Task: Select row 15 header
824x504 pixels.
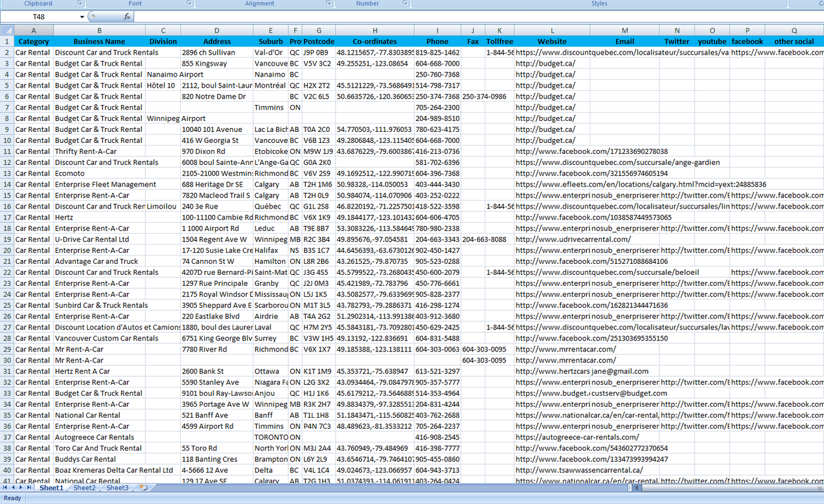Action: click(6, 196)
